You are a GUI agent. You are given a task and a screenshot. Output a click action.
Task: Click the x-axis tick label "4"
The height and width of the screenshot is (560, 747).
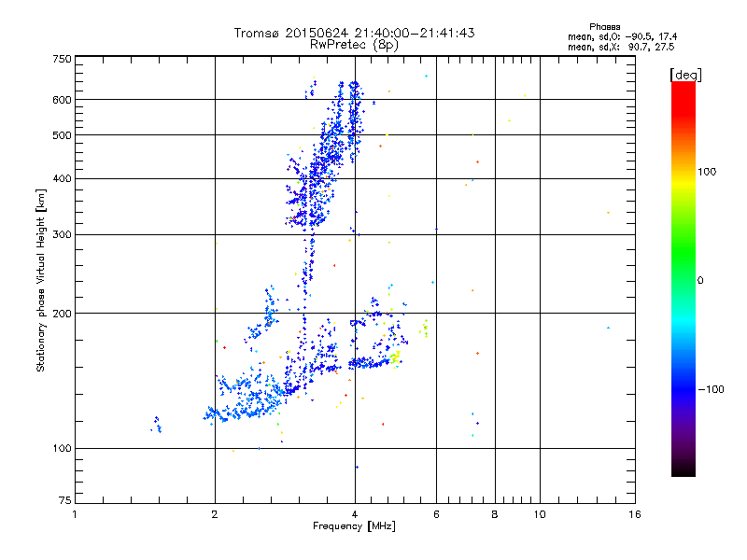coord(355,514)
